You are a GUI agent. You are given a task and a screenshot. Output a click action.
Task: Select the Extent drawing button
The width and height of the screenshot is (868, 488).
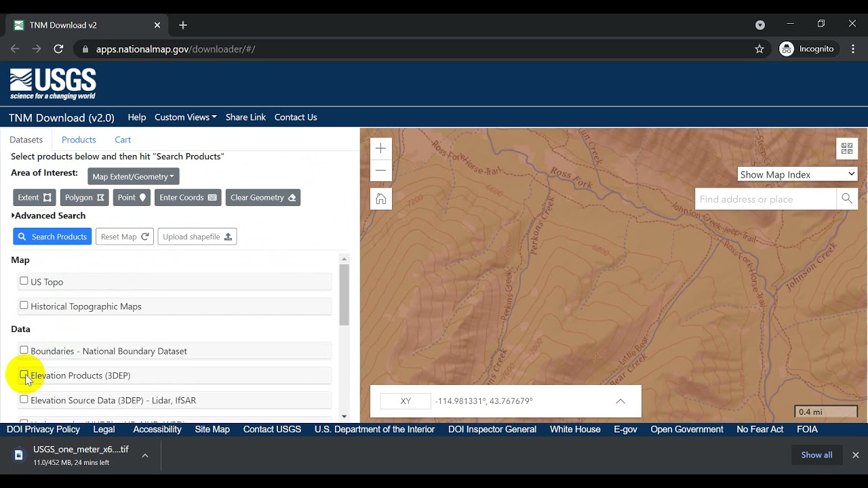35,197
